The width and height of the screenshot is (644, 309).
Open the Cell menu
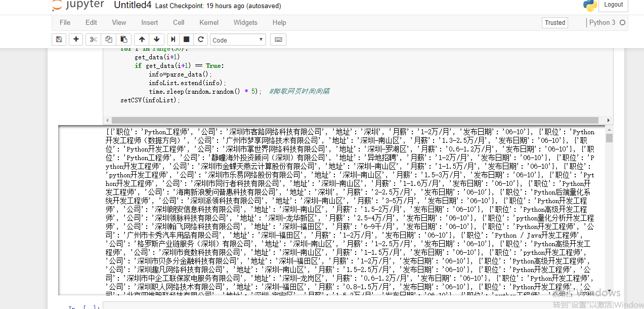click(x=179, y=22)
